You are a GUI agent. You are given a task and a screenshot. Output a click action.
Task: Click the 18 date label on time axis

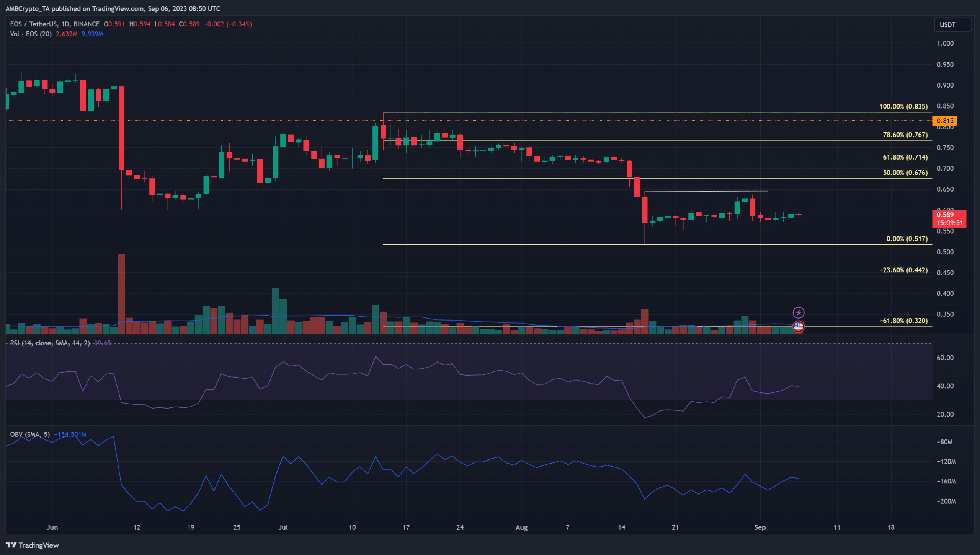(891, 527)
